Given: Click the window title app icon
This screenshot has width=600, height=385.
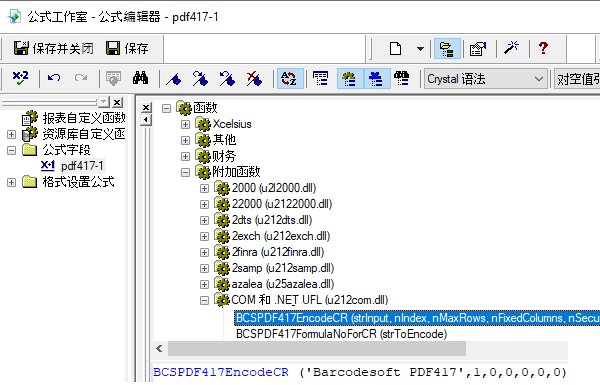Looking at the screenshot, I should coord(14,16).
